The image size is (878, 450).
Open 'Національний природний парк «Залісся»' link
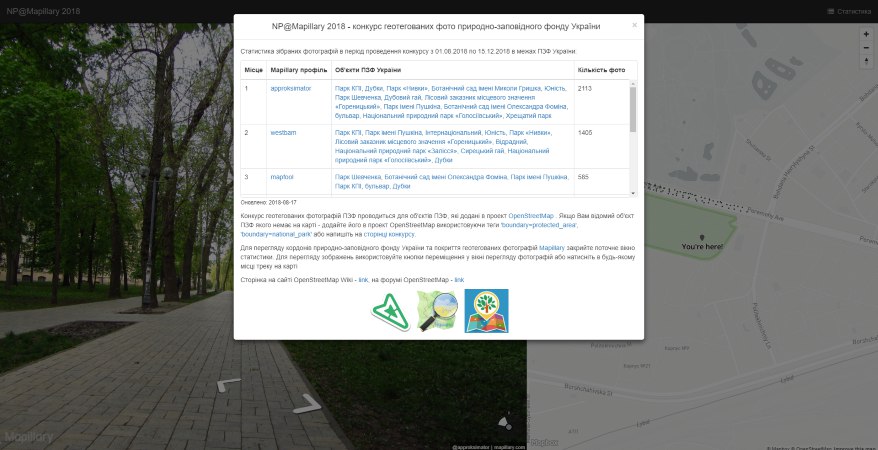(396, 151)
